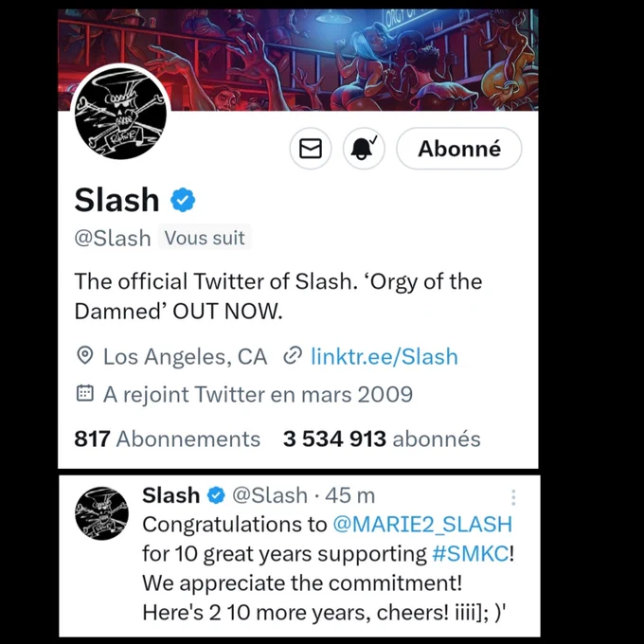Image resolution: width=644 pixels, height=644 pixels.
Task: Open the @MARIE2_SLASH mention
Action: [422, 525]
